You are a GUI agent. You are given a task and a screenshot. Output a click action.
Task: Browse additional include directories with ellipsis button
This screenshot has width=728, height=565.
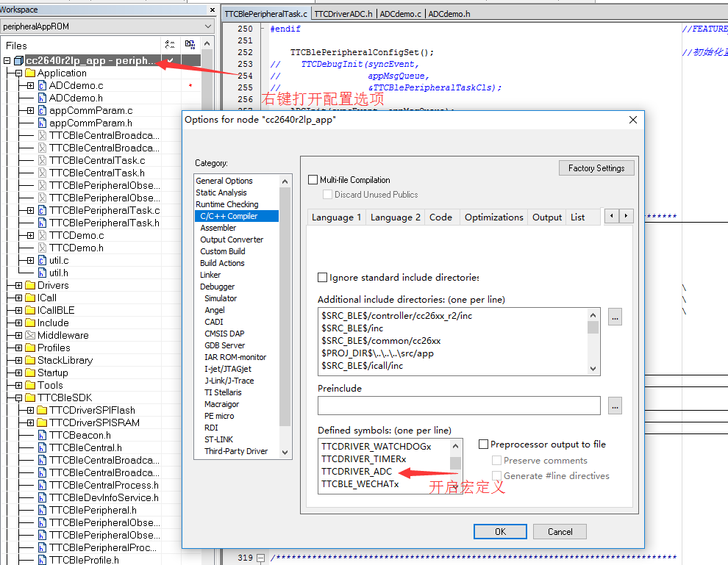[615, 317]
